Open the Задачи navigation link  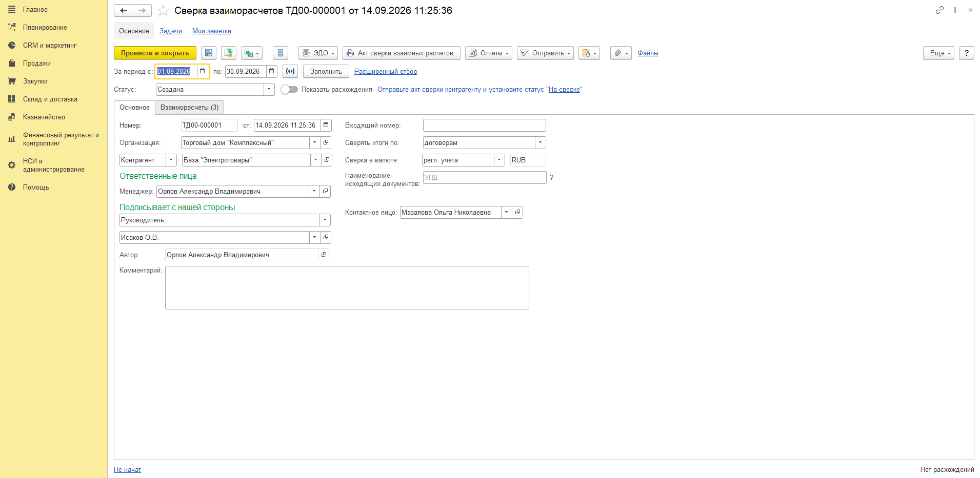tap(171, 31)
